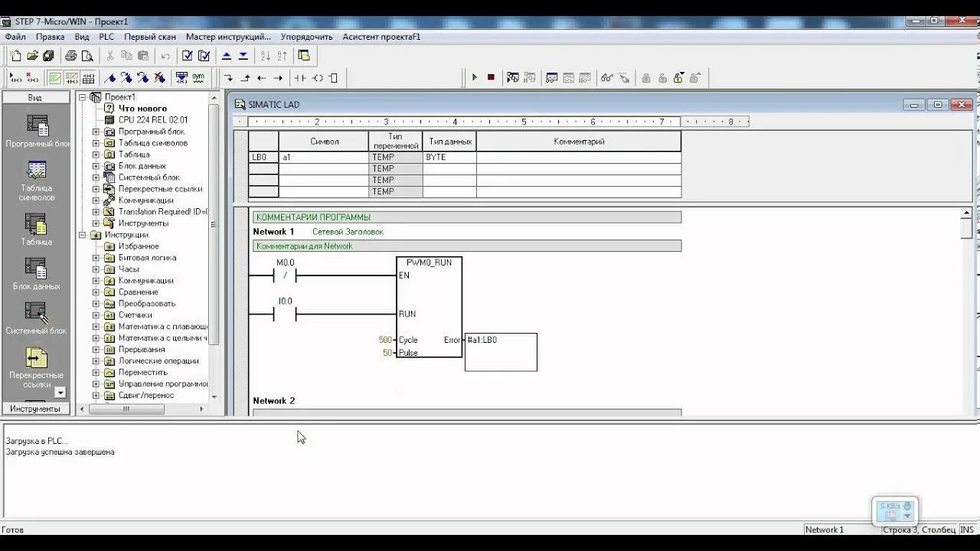Click the Delete Network icon
The image size is (980, 551).
[x=32, y=77]
